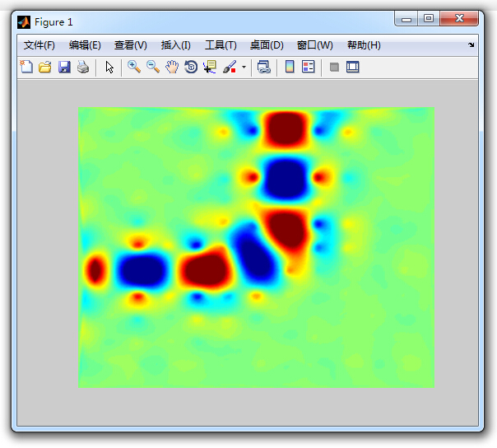Screen dimensions: 497x448
Task: Save the figure with the floppy icon
Action: pyautogui.click(x=64, y=67)
